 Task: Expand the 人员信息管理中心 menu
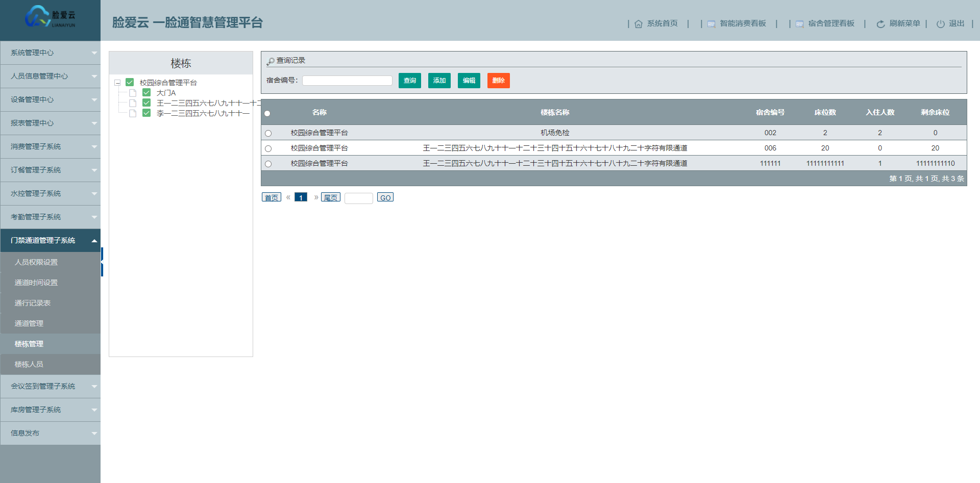(x=50, y=76)
